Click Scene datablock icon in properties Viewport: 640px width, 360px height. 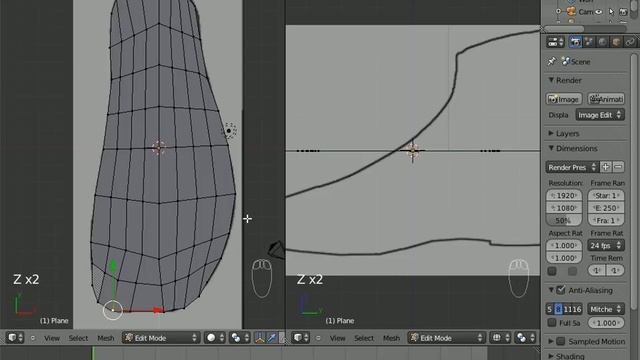pos(565,61)
